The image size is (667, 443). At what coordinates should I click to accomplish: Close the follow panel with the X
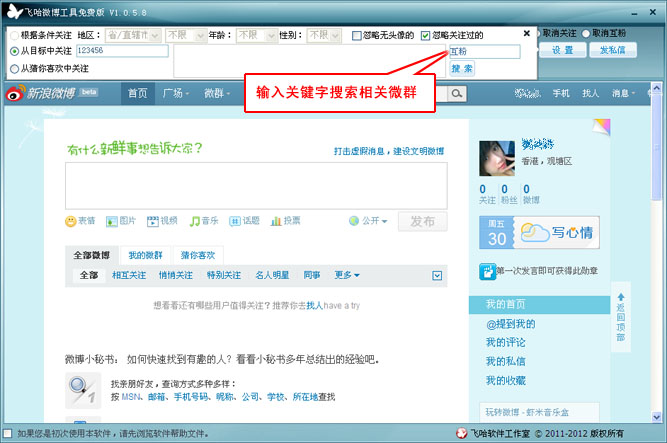pyautogui.click(x=527, y=33)
